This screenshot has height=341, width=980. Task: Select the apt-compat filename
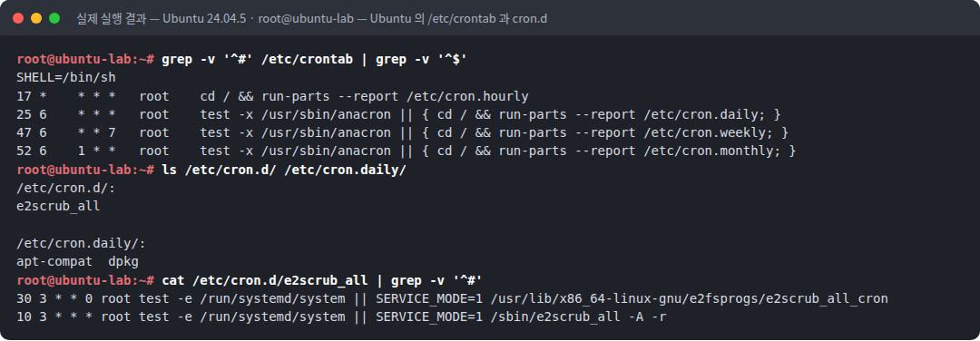[x=55, y=262]
